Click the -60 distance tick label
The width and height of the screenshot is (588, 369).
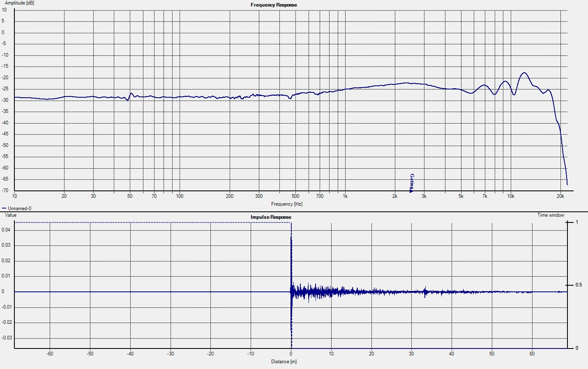(x=49, y=354)
